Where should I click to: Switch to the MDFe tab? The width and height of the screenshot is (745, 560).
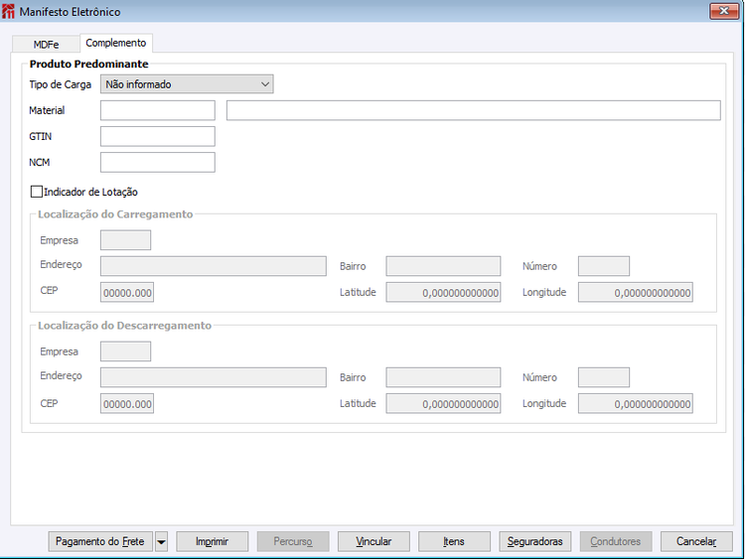pyautogui.click(x=46, y=44)
